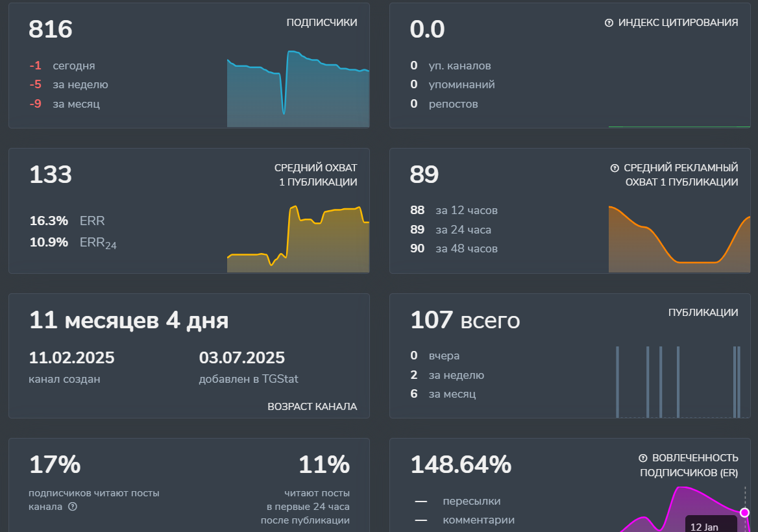
Task: Click the help icon beside ИНДЕКС ЦИТИРОВАНИЯ
Action: pyautogui.click(x=609, y=23)
